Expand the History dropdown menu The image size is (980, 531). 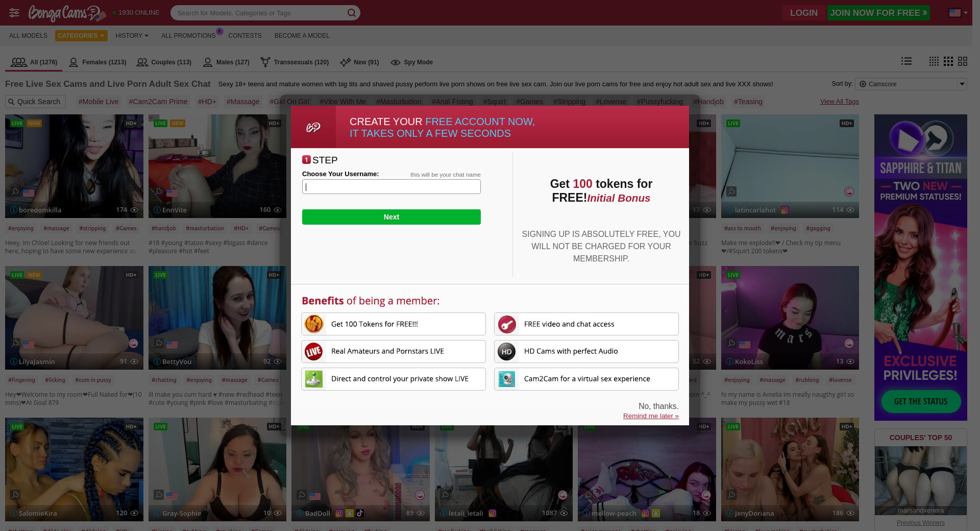[132, 36]
